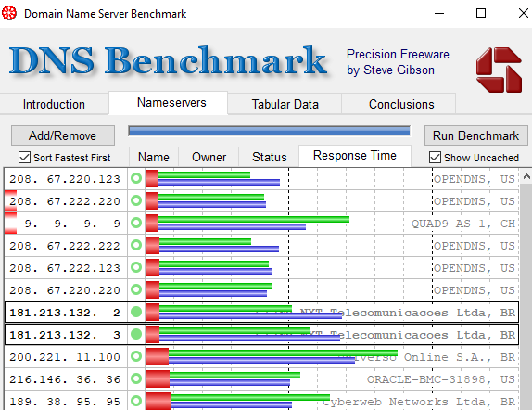Open the Introduction tab

coord(54,104)
